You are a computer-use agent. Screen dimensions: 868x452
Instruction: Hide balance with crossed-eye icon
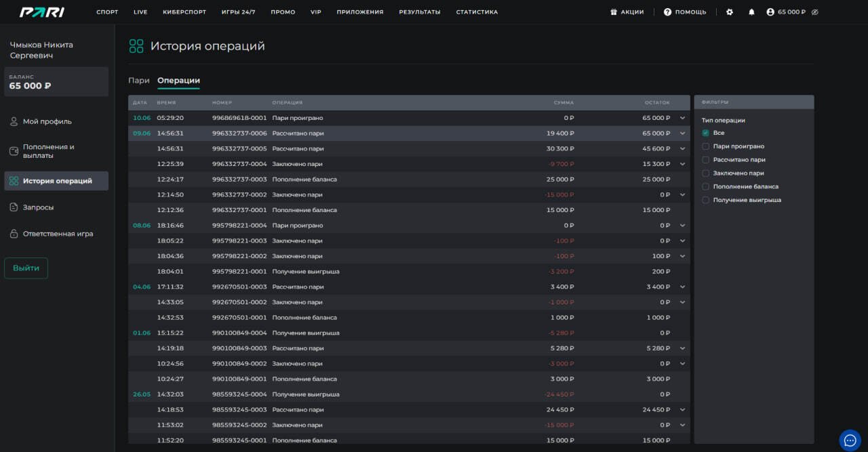coord(815,12)
